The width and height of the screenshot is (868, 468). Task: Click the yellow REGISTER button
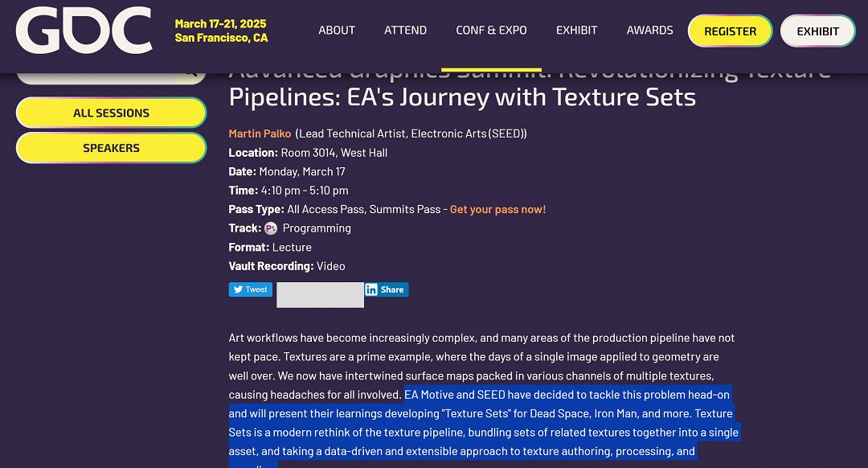tap(729, 31)
